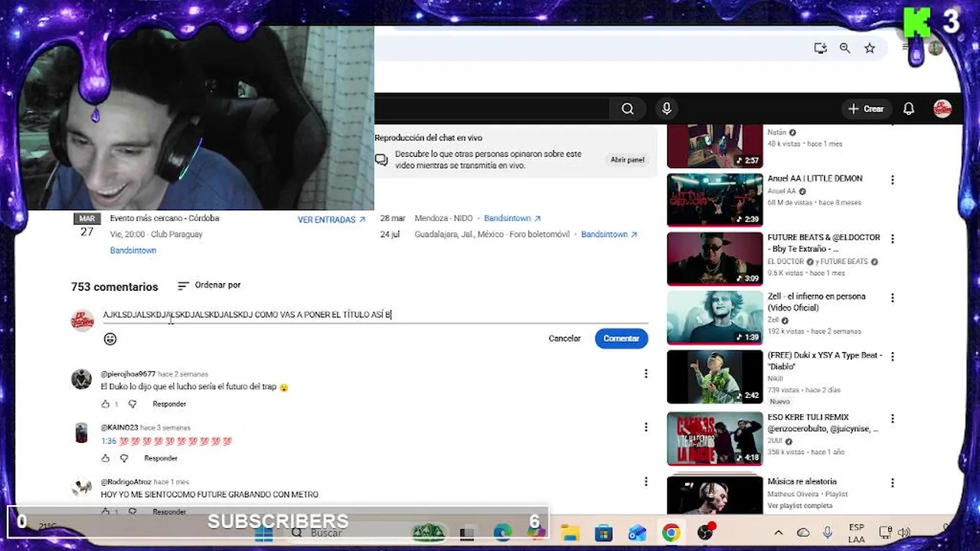This screenshot has width=980, height=551.
Task: Open the Natán video thumbnail at top
Action: [714, 145]
